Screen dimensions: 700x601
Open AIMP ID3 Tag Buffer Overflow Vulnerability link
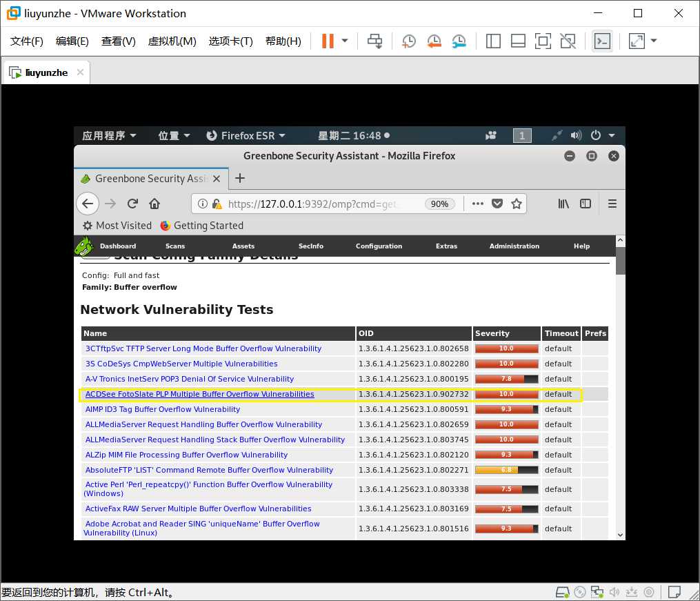coord(163,409)
